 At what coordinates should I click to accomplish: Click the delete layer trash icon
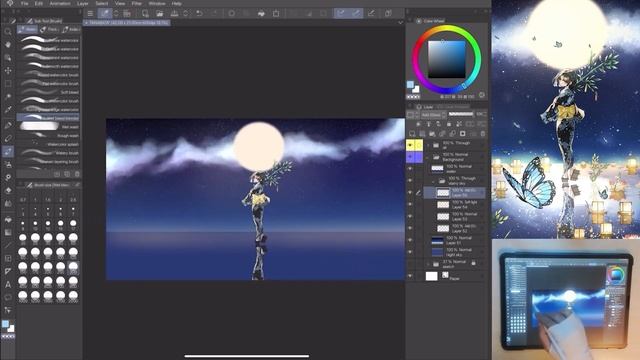coord(483,133)
